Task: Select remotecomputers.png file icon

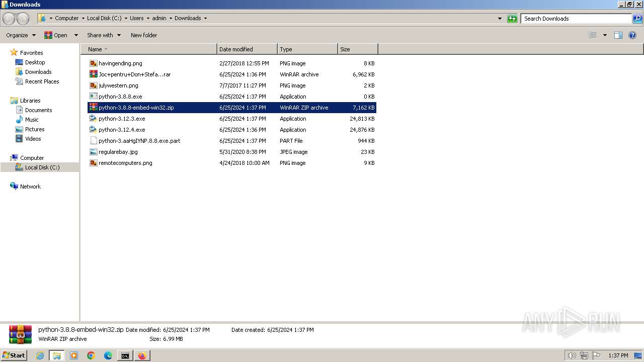Action: tap(93, 163)
